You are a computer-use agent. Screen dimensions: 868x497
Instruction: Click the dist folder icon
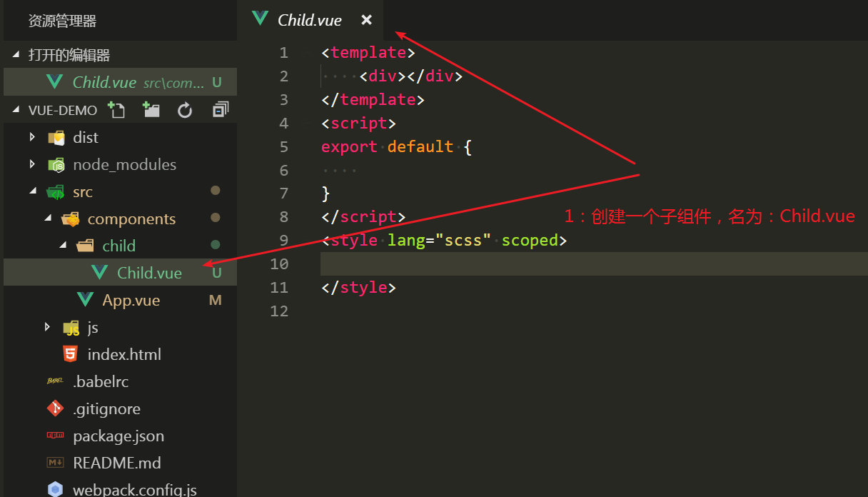56,137
